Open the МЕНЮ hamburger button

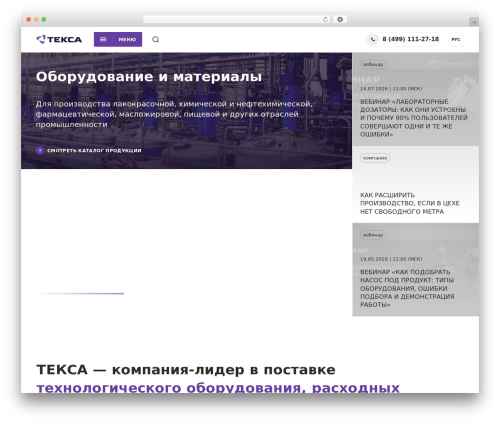pyautogui.click(x=118, y=39)
